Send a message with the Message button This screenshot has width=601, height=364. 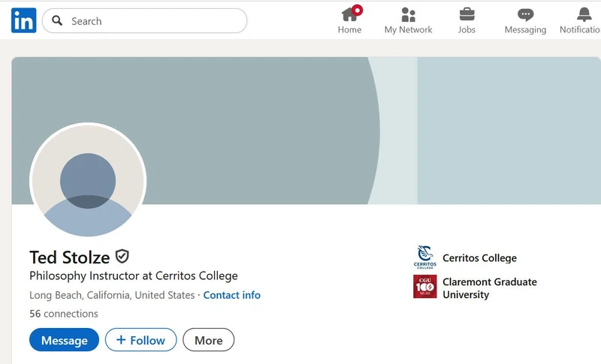click(x=64, y=340)
